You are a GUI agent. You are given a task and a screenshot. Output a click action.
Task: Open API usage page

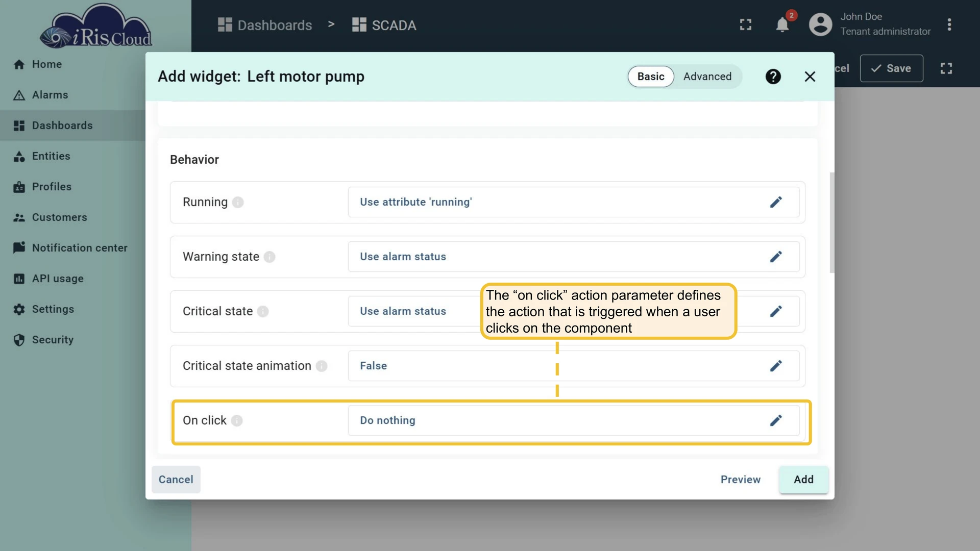72,279
